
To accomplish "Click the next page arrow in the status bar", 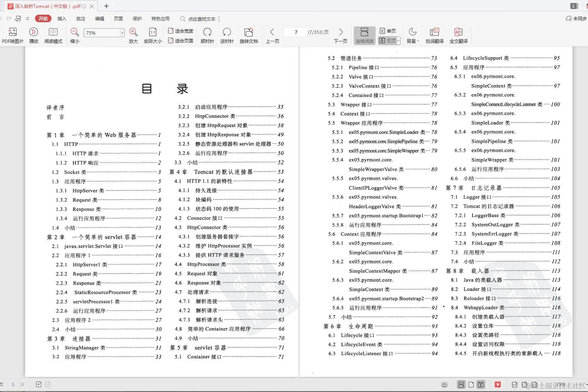I will tap(13, 384).
